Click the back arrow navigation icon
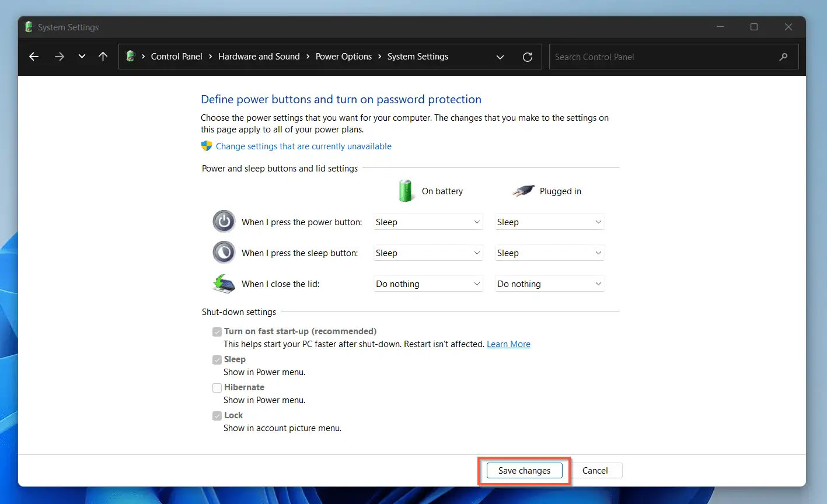 coord(34,57)
